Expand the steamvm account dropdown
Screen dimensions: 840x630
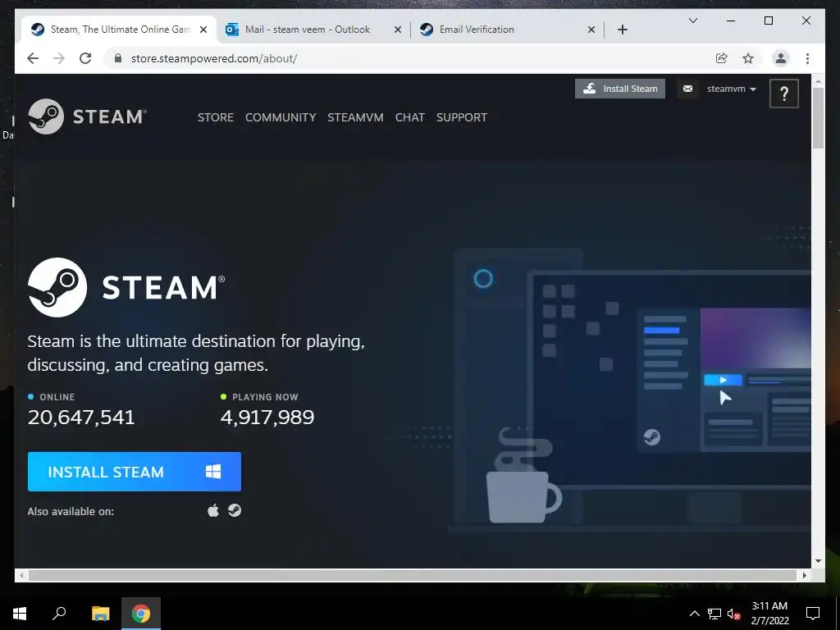(x=731, y=89)
